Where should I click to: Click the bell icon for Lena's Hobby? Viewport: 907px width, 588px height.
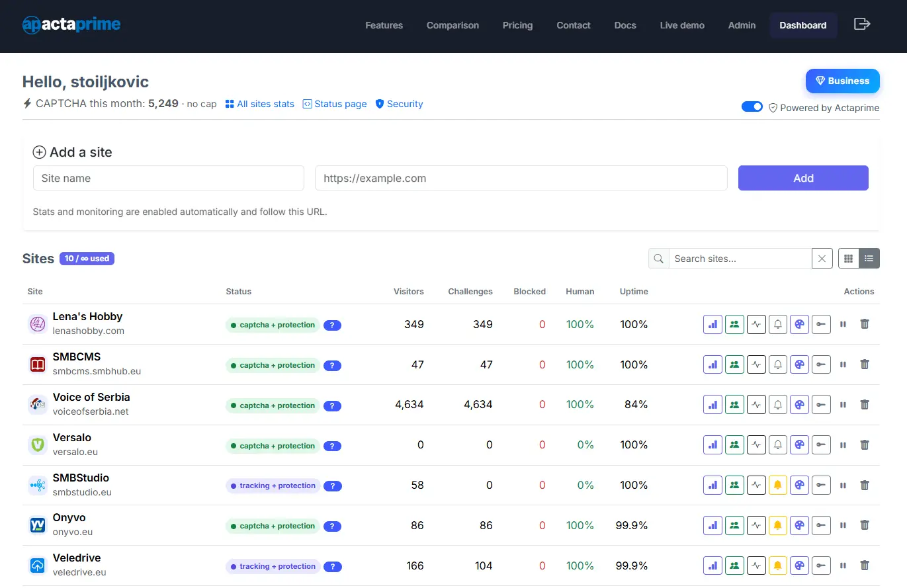tap(777, 325)
